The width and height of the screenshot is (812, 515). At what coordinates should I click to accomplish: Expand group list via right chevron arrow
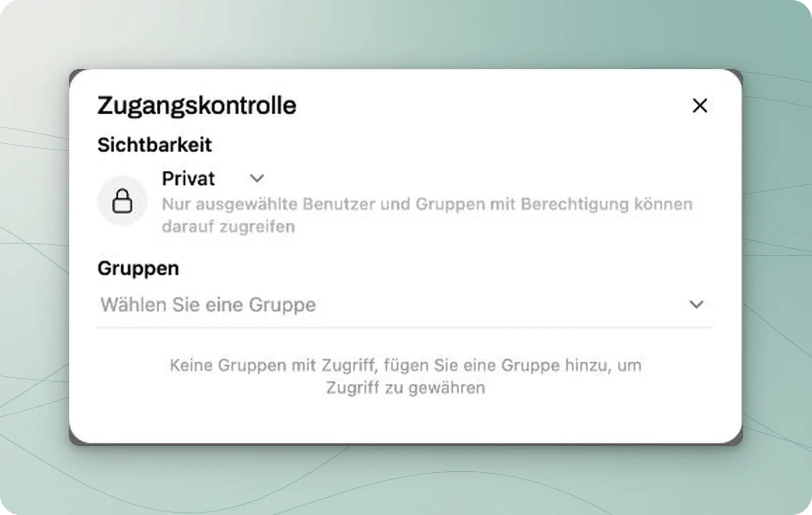point(696,304)
